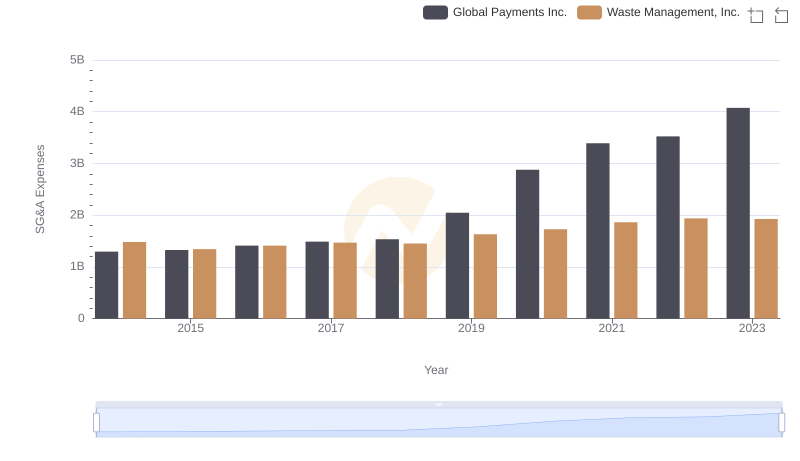Click the range slider's shaded preview area
The height and width of the screenshot is (461, 800).
(x=439, y=422)
